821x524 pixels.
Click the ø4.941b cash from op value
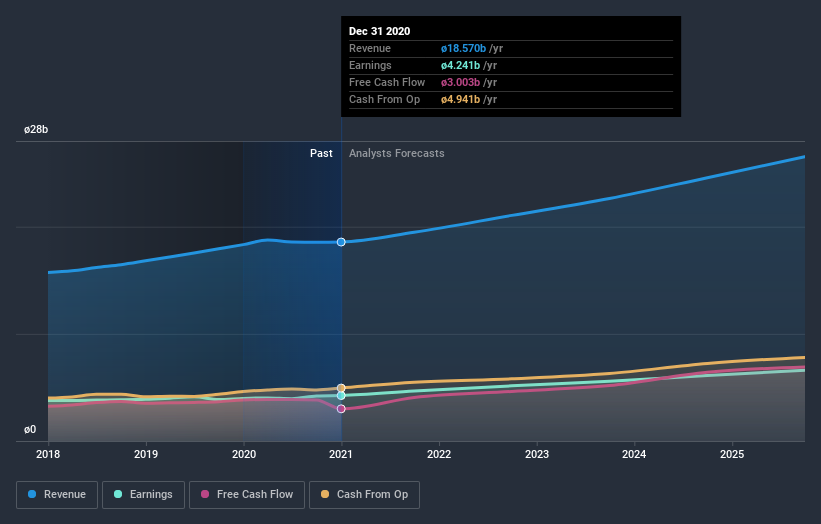pyautogui.click(x=460, y=99)
